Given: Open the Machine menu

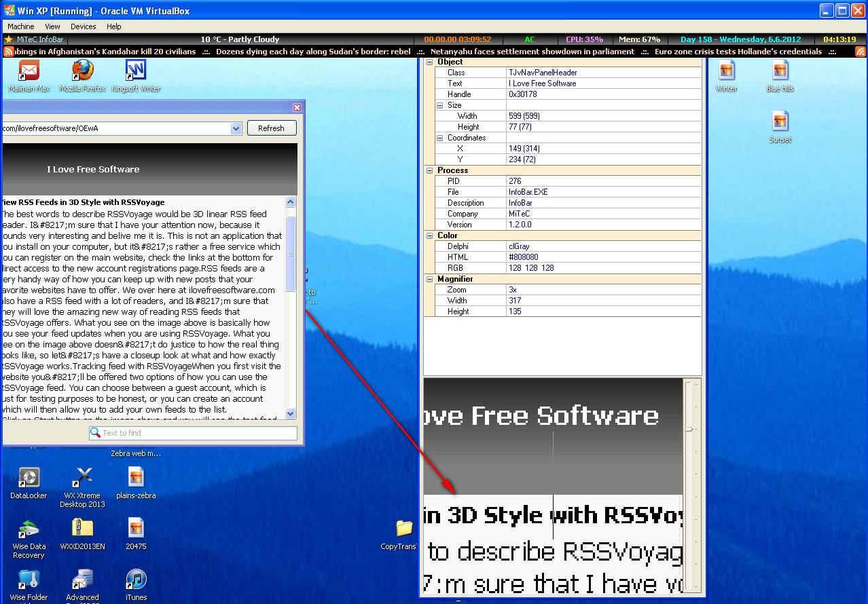Looking at the screenshot, I should coord(21,26).
